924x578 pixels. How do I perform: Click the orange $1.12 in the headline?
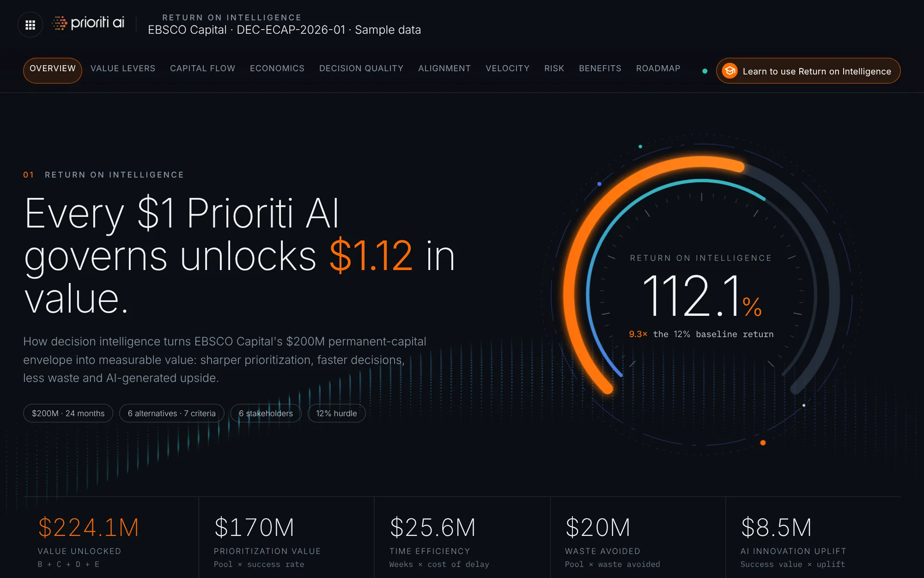[x=371, y=256]
